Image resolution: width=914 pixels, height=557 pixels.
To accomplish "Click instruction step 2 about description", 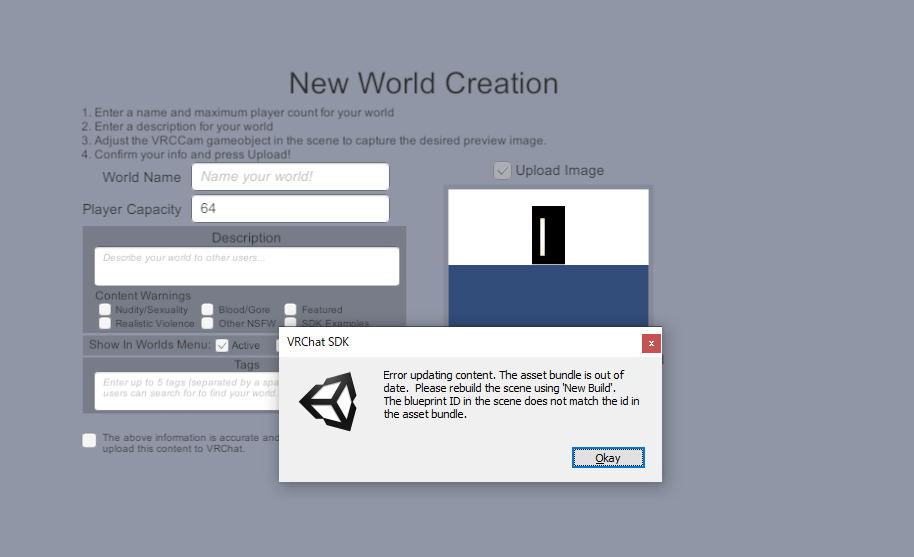I will click(x=177, y=126).
